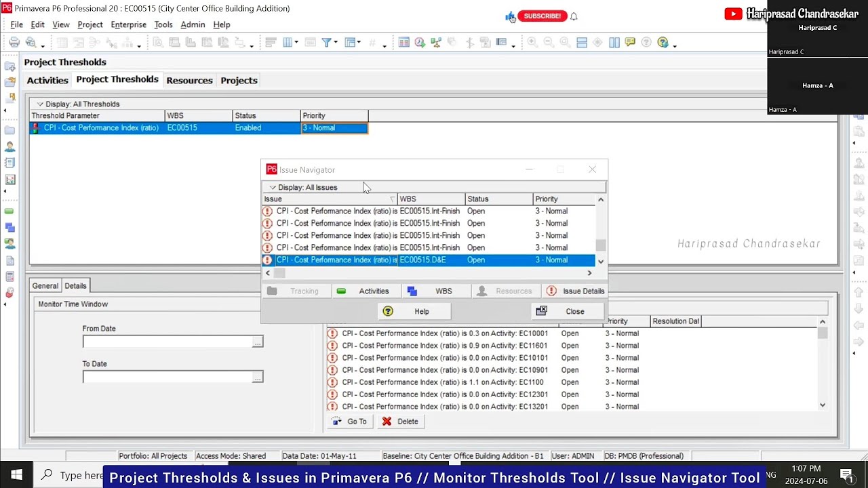Click the Windows Start button
Screen dimensions: 868x488
coord(16,475)
